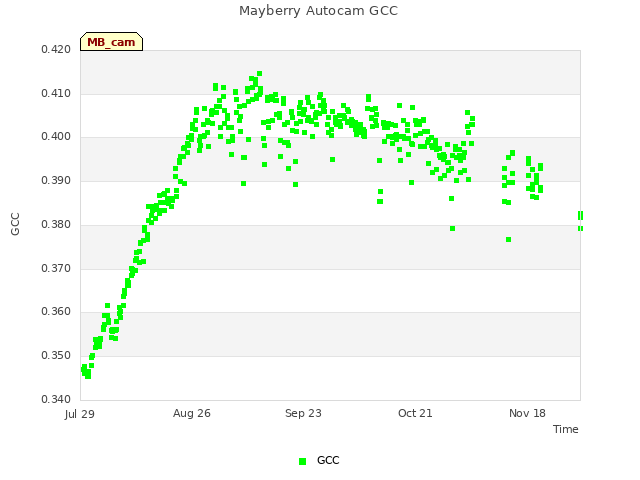Click the Jul 29 x-axis label
The height and width of the screenshot is (480, 640).
click(80, 414)
